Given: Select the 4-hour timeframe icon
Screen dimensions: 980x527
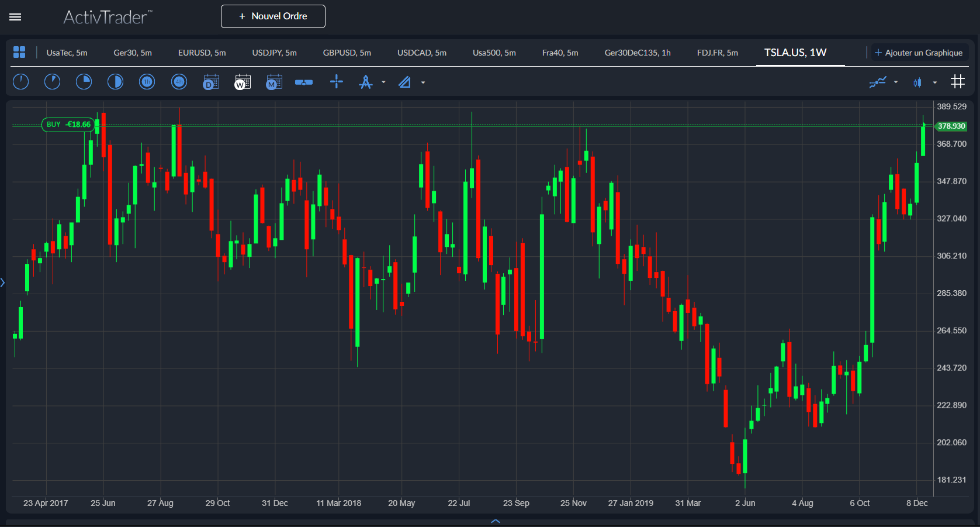Looking at the screenshot, I should (179, 82).
